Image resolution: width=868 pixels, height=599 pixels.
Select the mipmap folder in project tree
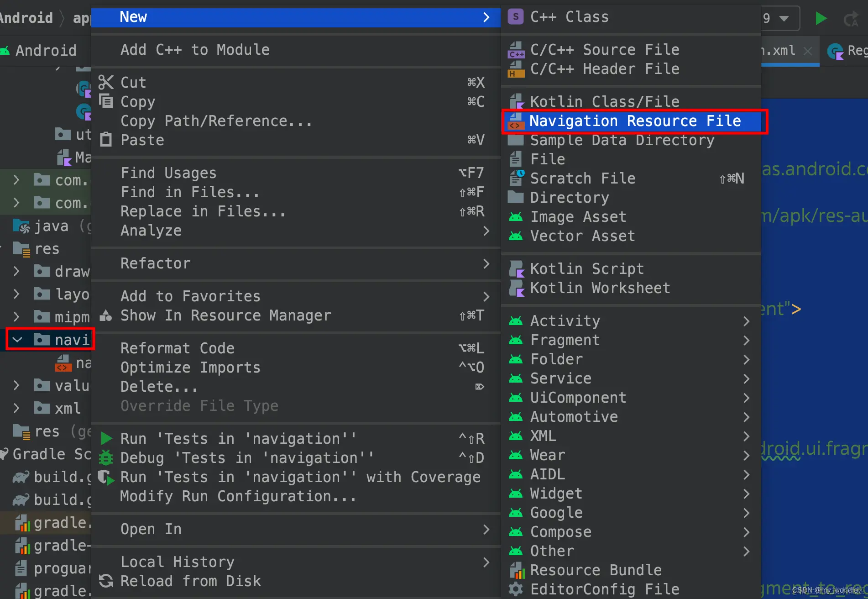coord(62,317)
